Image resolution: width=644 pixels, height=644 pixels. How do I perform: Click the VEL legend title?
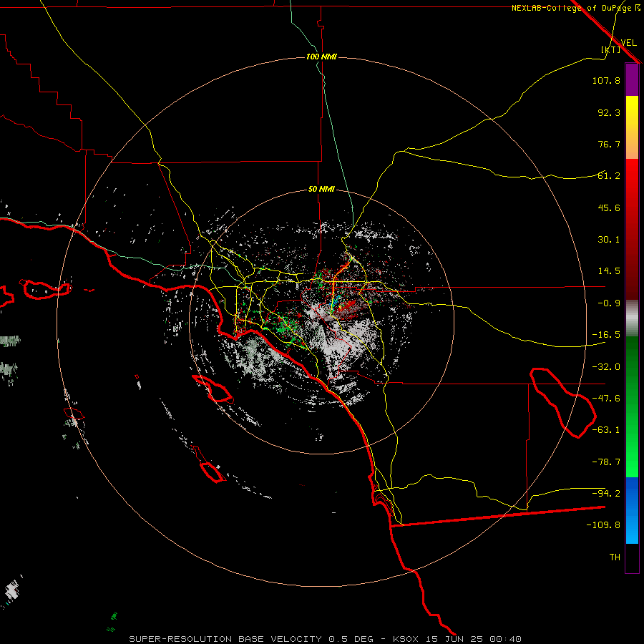click(x=628, y=43)
